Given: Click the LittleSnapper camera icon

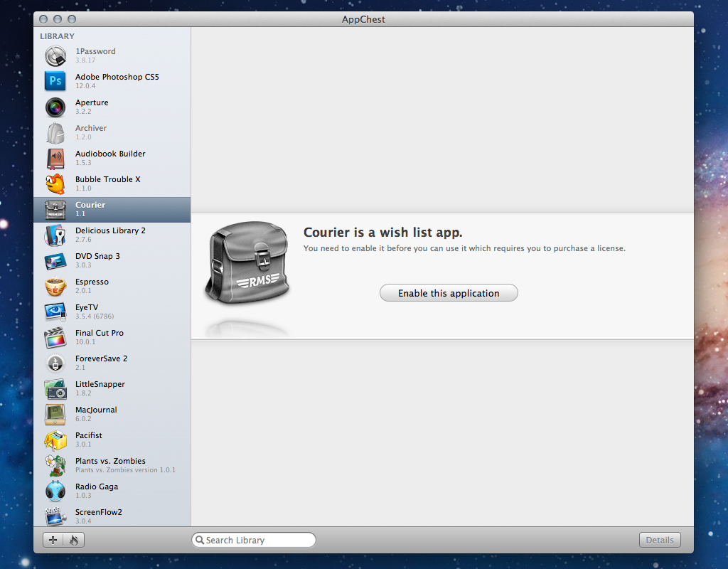Looking at the screenshot, I should click(55, 389).
